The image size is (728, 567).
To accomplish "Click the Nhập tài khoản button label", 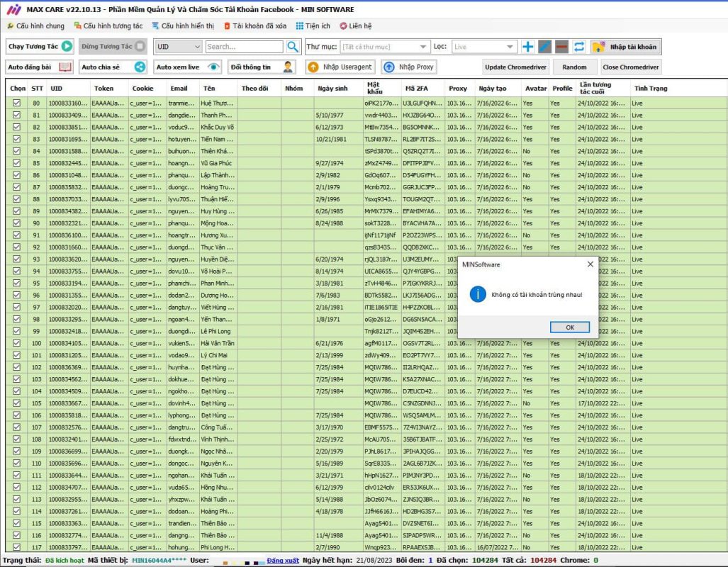I will point(633,47).
